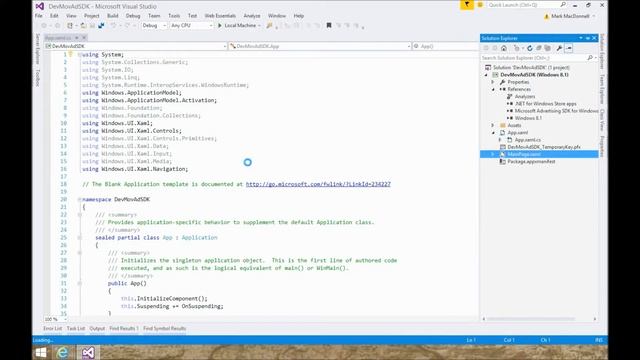Click Show All Files in Solution Explorer
640x360 pixels.
pyautogui.click(x=548, y=48)
